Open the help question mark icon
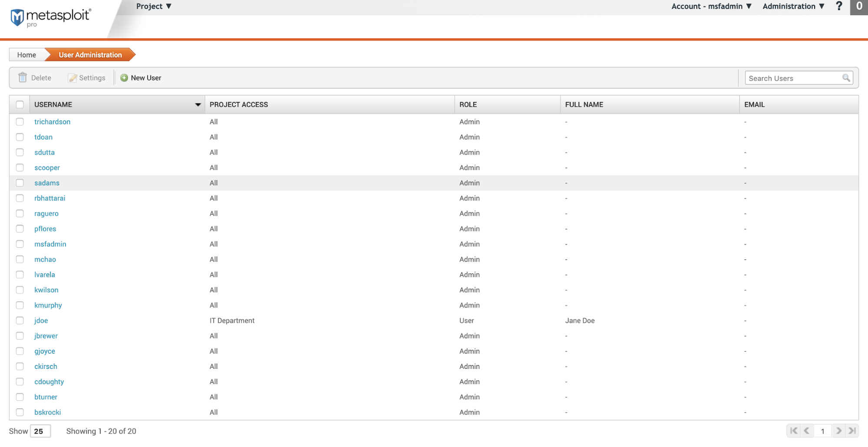 click(839, 6)
